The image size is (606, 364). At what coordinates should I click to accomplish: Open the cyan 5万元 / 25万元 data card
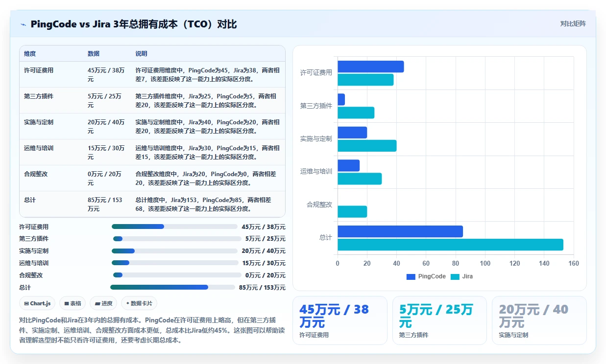[439, 320]
